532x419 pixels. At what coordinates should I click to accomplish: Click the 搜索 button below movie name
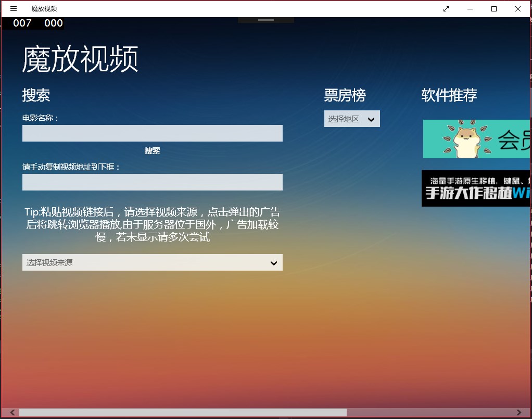tap(153, 150)
